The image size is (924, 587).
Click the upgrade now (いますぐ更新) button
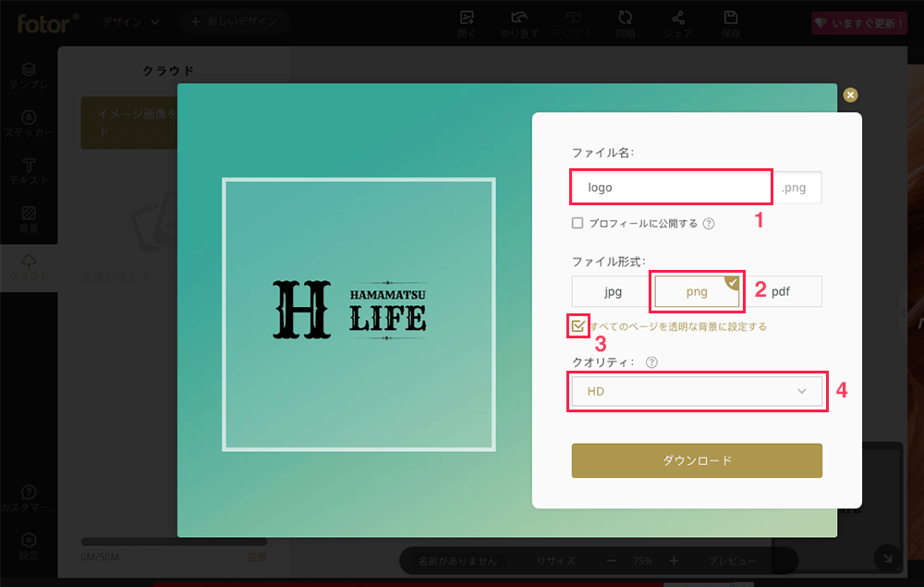point(859,23)
